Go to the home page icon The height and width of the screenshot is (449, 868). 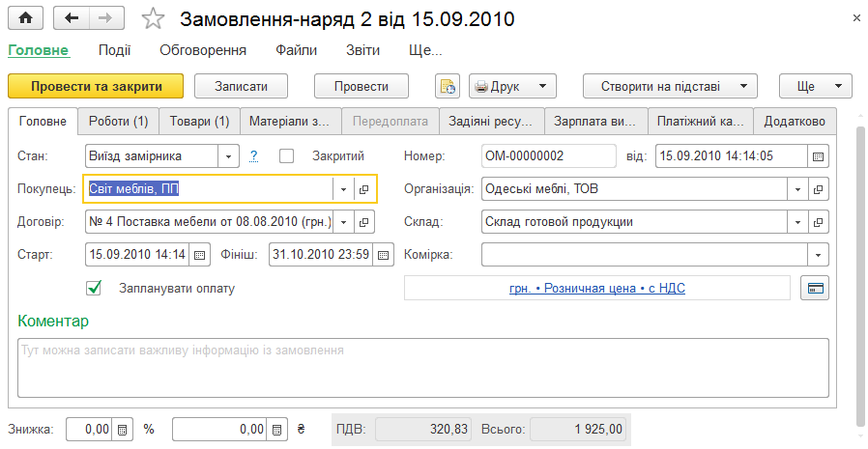(x=26, y=18)
